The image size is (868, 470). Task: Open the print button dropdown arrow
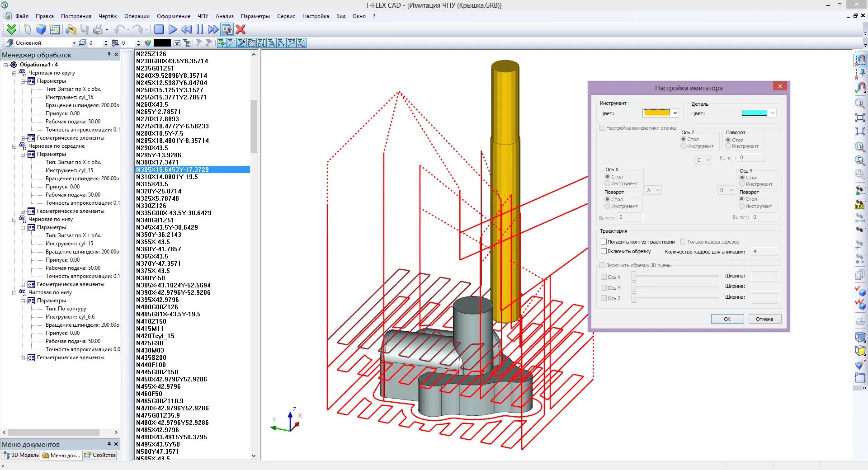coord(107,30)
